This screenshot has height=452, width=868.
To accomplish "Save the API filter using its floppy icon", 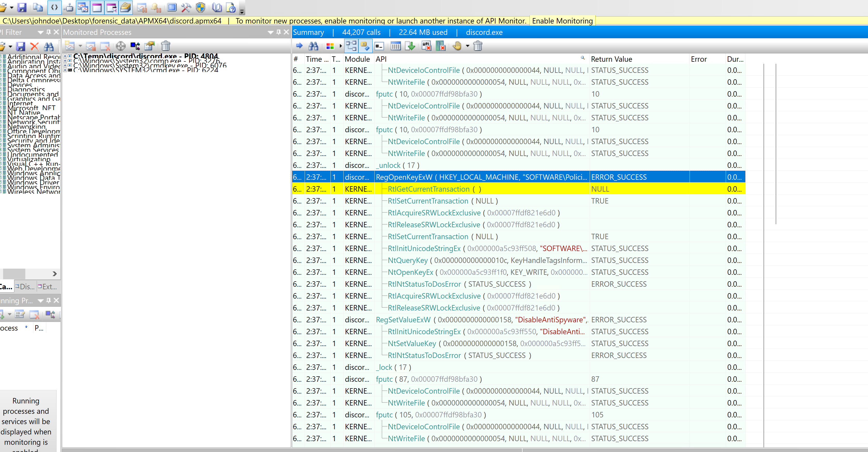I will click(x=21, y=46).
